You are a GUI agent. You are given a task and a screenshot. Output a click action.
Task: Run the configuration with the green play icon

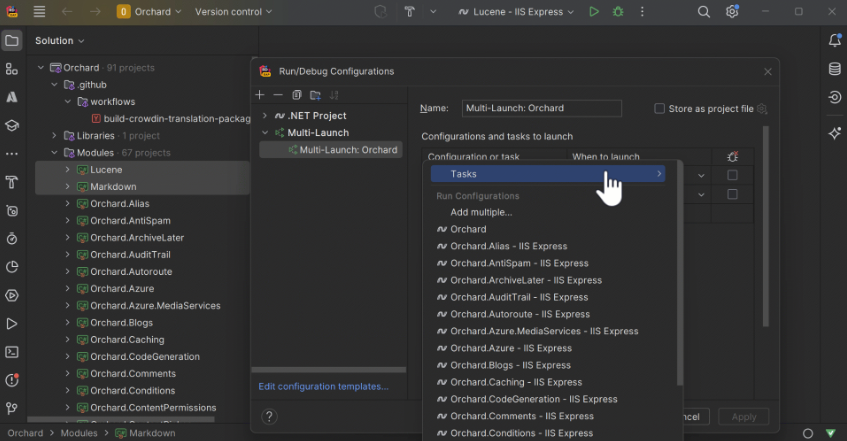[594, 12]
